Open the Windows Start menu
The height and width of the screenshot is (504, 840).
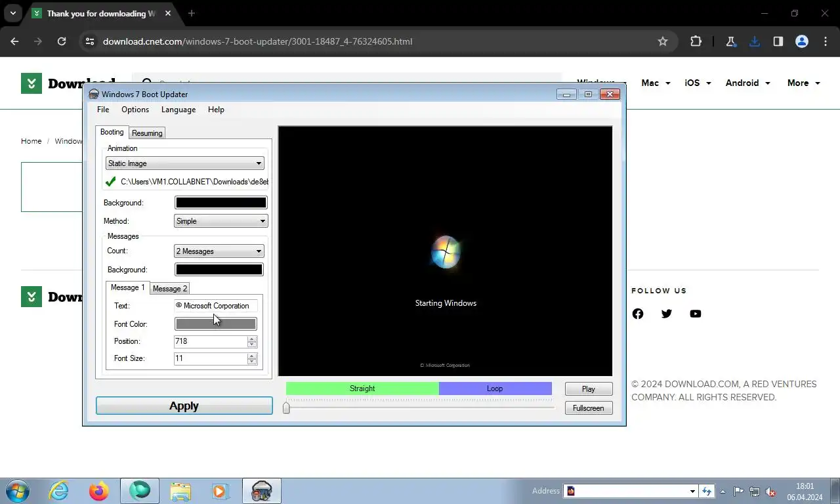click(18, 491)
